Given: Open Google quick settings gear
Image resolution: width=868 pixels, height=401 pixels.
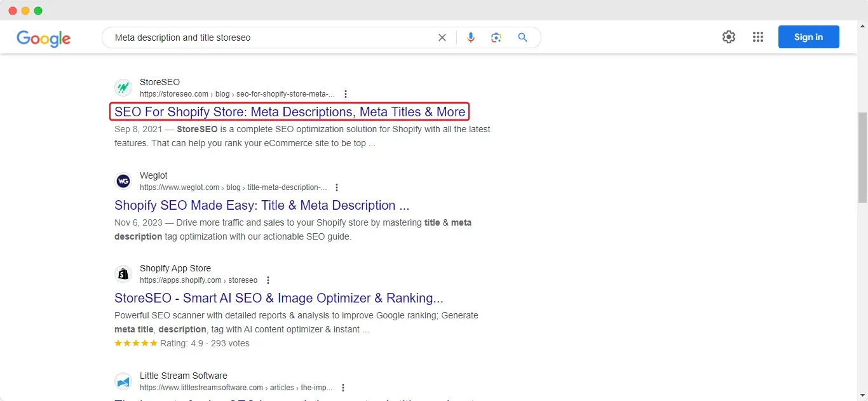Looking at the screenshot, I should (729, 37).
